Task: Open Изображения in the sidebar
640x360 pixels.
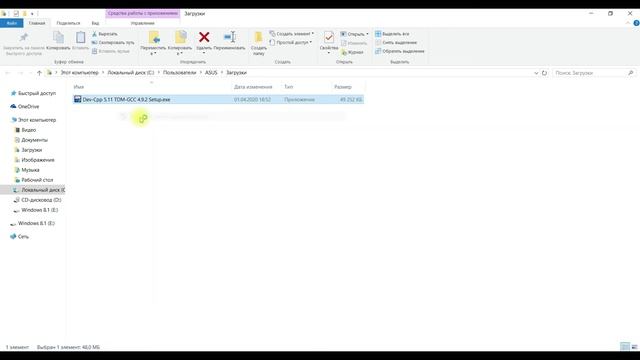Action: [34, 160]
